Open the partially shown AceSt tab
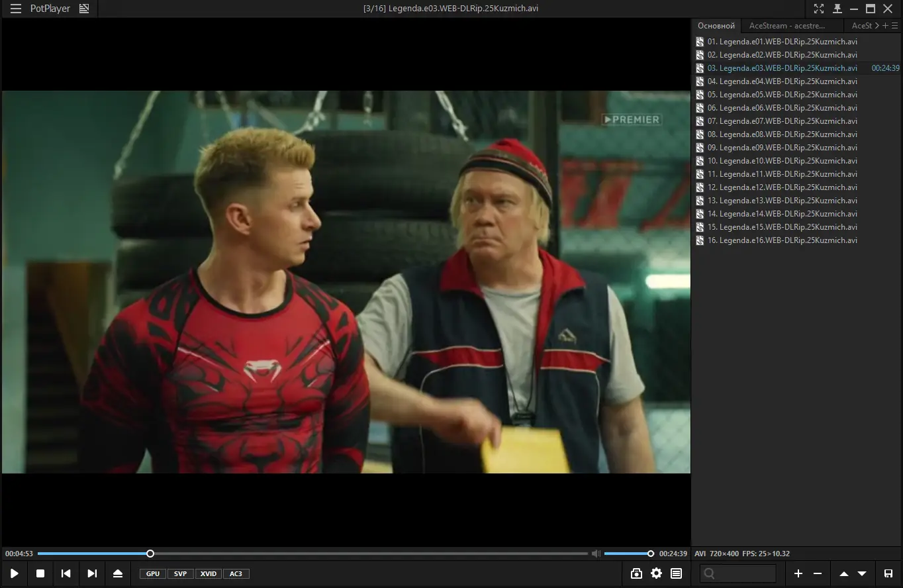 click(x=861, y=26)
